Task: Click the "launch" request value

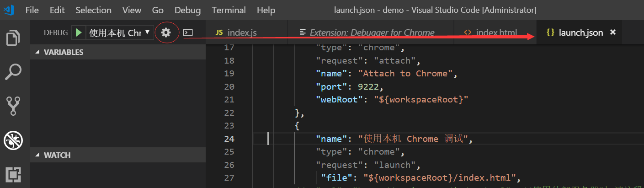Action: pos(394,165)
